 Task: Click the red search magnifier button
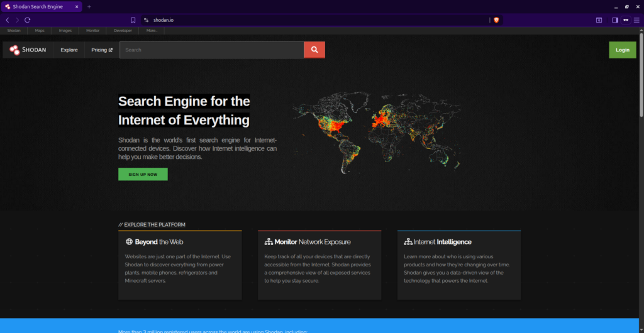pos(314,50)
